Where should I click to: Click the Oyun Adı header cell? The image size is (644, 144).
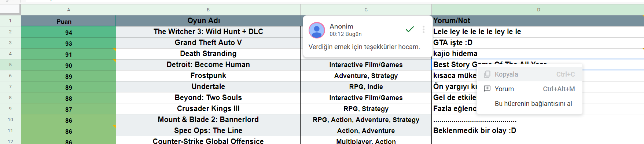click(x=208, y=21)
